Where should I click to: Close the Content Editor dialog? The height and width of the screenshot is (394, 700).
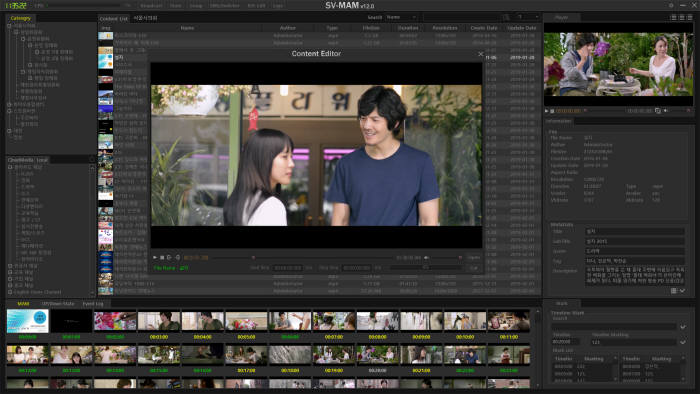(x=480, y=54)
